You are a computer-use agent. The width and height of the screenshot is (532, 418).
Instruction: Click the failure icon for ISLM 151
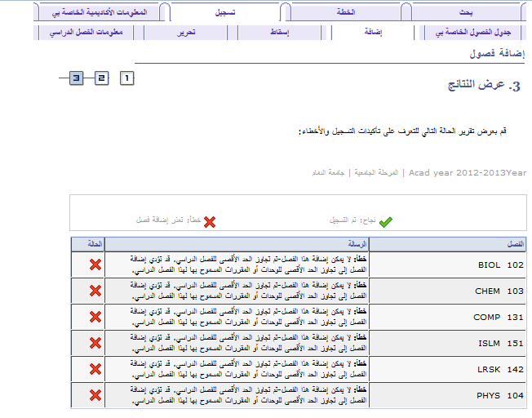pos(95,343)
